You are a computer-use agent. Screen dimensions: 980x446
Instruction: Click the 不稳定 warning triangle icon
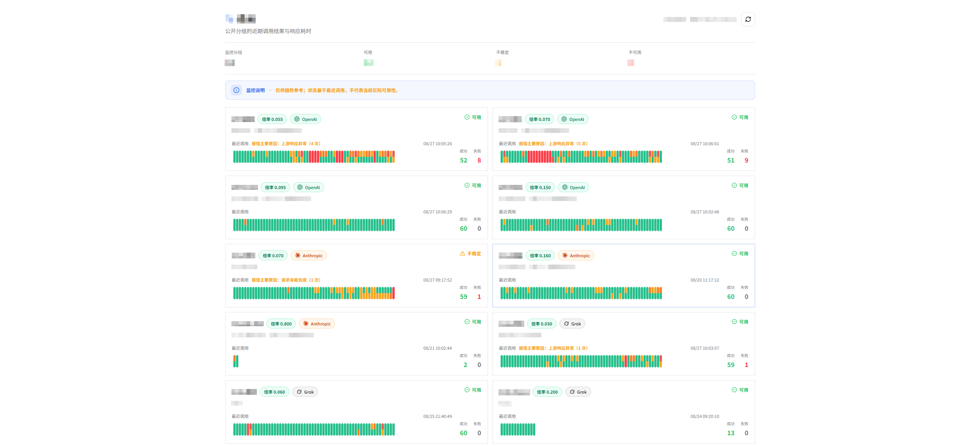coord(462,254)
